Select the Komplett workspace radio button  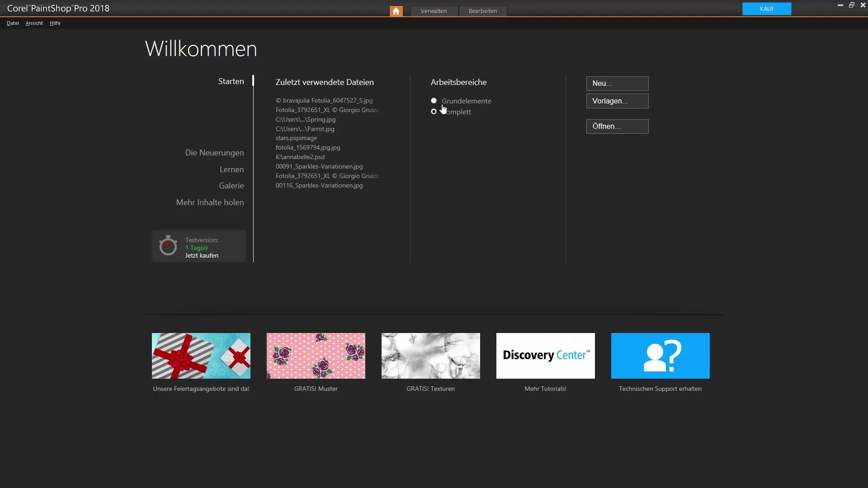(x=434, y=112)
